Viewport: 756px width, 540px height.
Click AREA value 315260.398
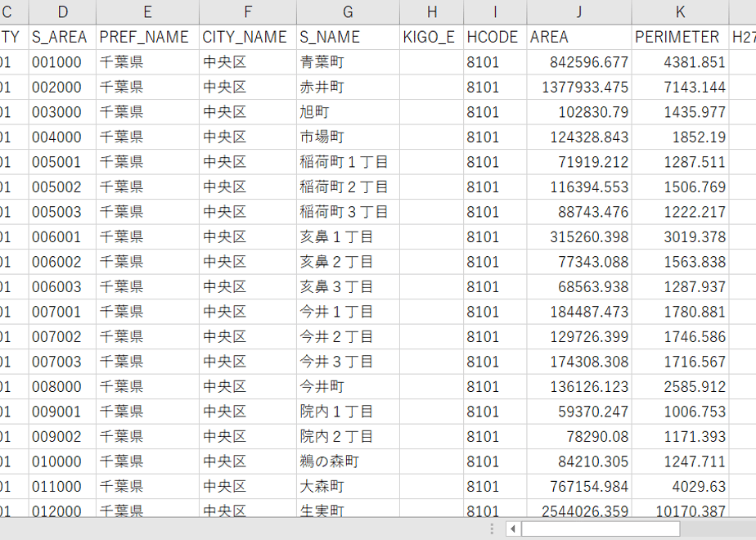[579, 237]
